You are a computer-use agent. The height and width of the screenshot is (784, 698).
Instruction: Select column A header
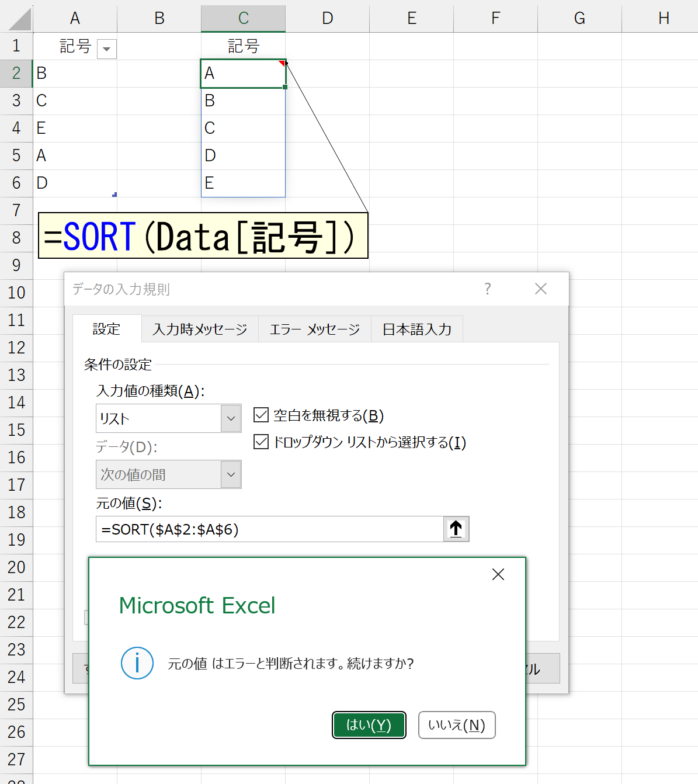(x=75, y=19)
